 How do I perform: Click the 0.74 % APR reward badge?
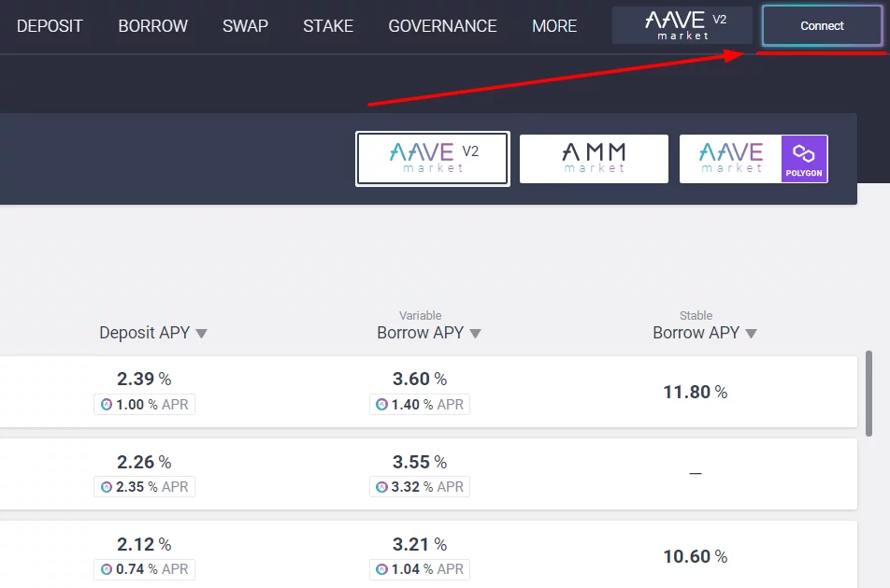point(144,569)
